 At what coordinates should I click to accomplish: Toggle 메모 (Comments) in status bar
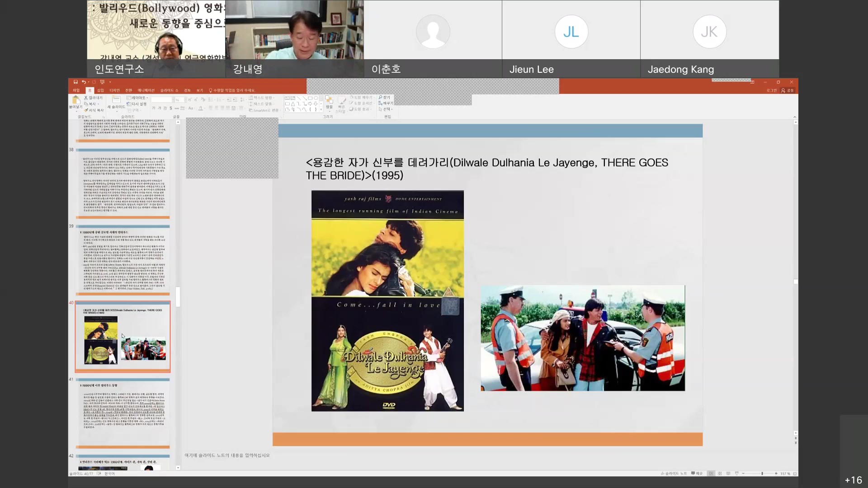click(697, 474)
